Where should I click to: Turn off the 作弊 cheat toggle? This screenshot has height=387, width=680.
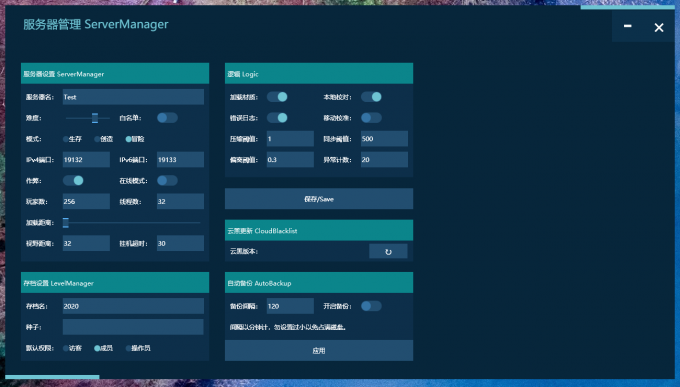click(x=73, y=180)
